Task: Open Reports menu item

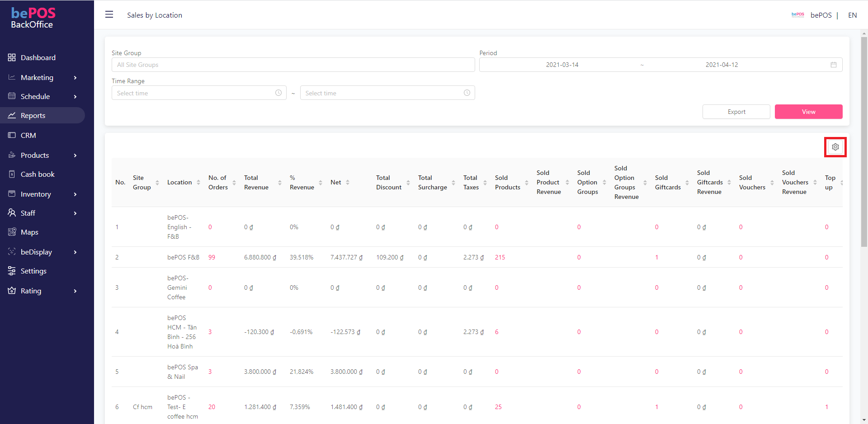Action: (33, 115)
